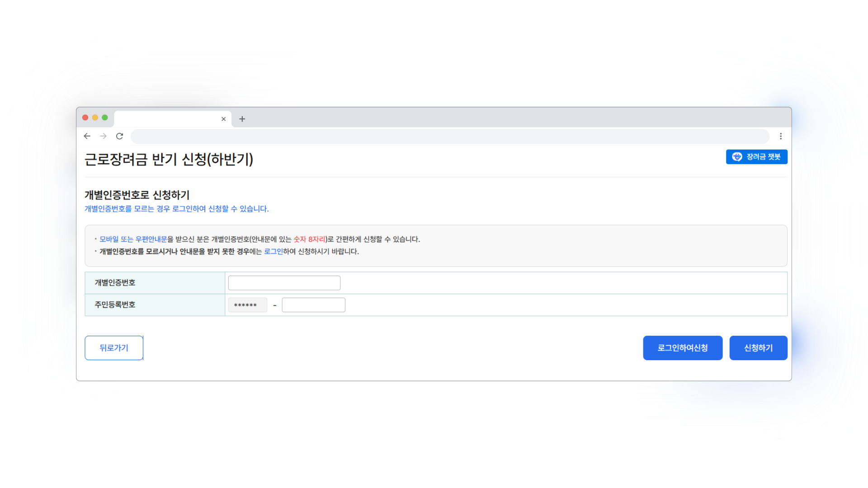Click the browser forward arrow
Image resolution: width=868 pixels, height=488 pixels.
(x=104, y=136)
